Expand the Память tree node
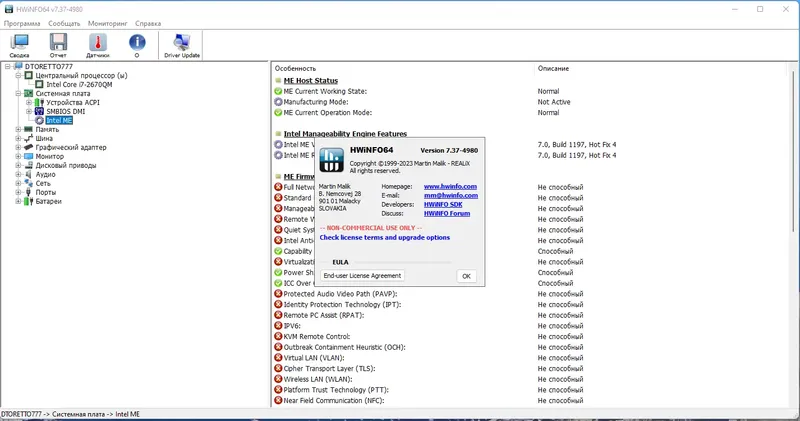Screen dimensions: 800x421 tap(18, 130)
